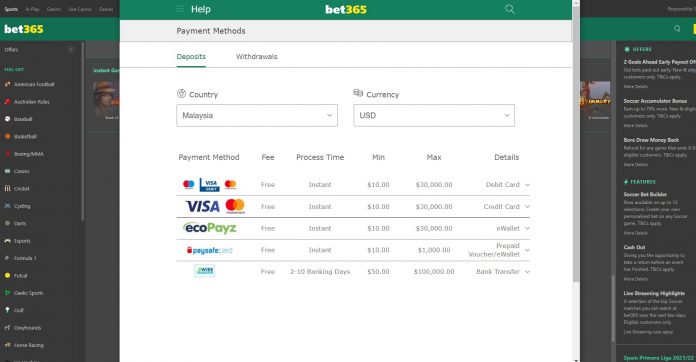Click the 2-10 Banking Days text
The height and width of the screenshot is (362, 696).
pyautogui.click(x=320, y=272)
